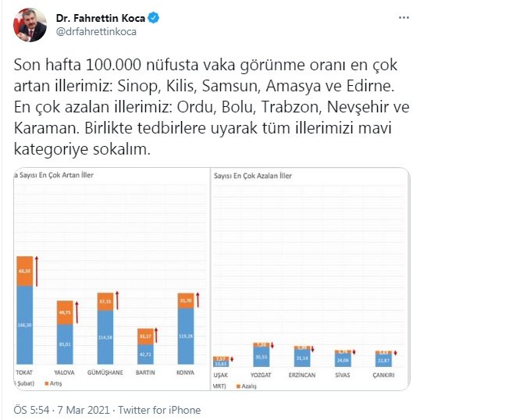The image size is (509, 420).
Task: Click the orange Azalış legend swatch
Action: [239, 386]
